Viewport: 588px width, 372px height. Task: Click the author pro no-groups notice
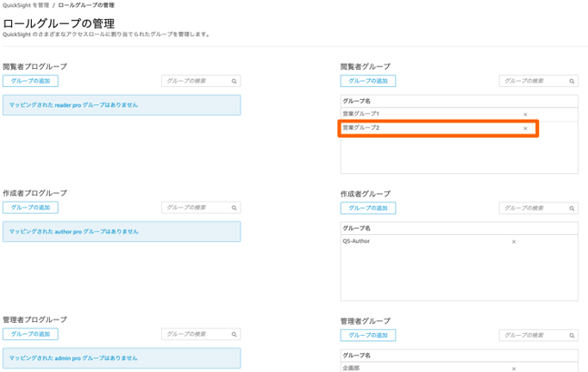pos(122,232)
